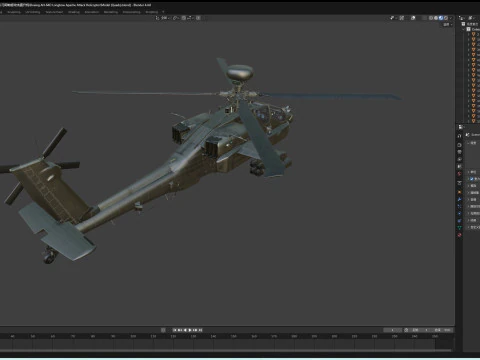480x360 pixels.
Task: Jump to the timeline start frame
Action: (174, 330)
